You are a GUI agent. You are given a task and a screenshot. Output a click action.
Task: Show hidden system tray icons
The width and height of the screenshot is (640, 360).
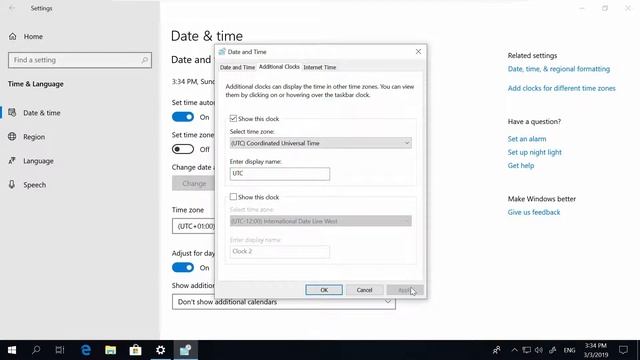514,350
